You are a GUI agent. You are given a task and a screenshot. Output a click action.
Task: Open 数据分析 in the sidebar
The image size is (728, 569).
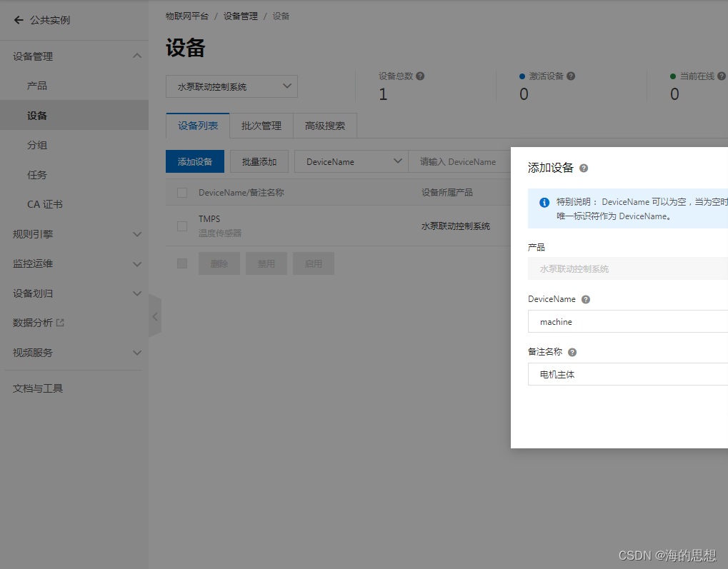[32, 323]
